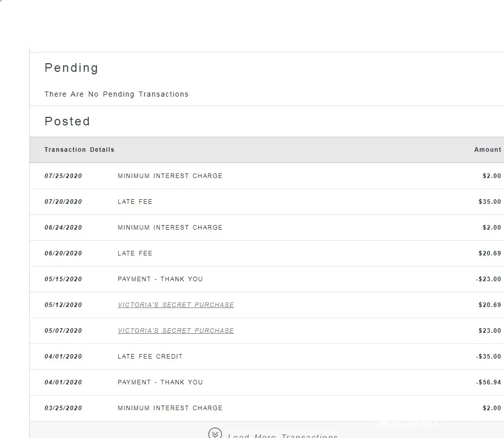The image size is (504, 438).
Task: Click the -$23.00 payment amount
Action: [x=488, y=279]
